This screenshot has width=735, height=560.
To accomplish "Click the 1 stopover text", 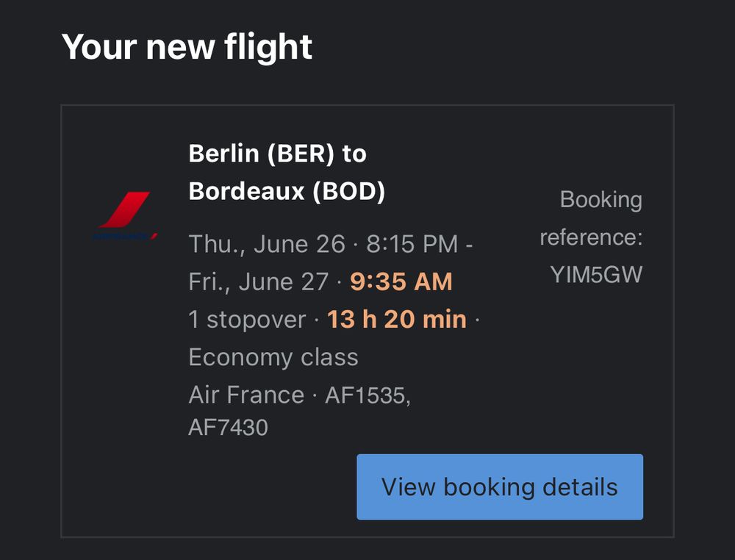I will tap(247, 320).
